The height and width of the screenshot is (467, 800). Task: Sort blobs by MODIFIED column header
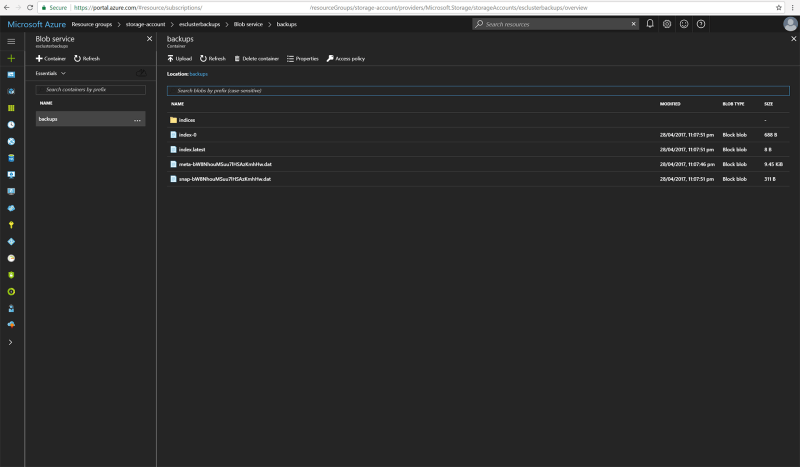[670, 104]
